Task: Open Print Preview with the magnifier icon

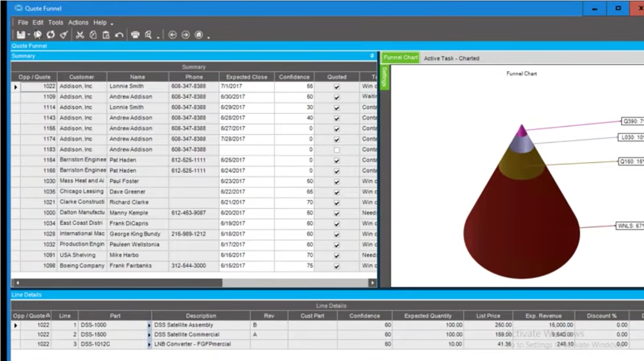Action: pos(148,34)
